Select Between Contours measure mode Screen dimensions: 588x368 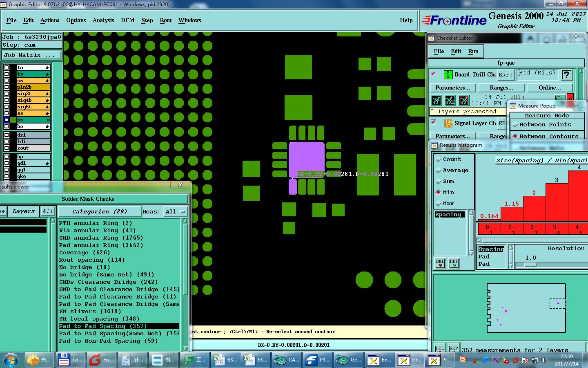tap(546, 136)
